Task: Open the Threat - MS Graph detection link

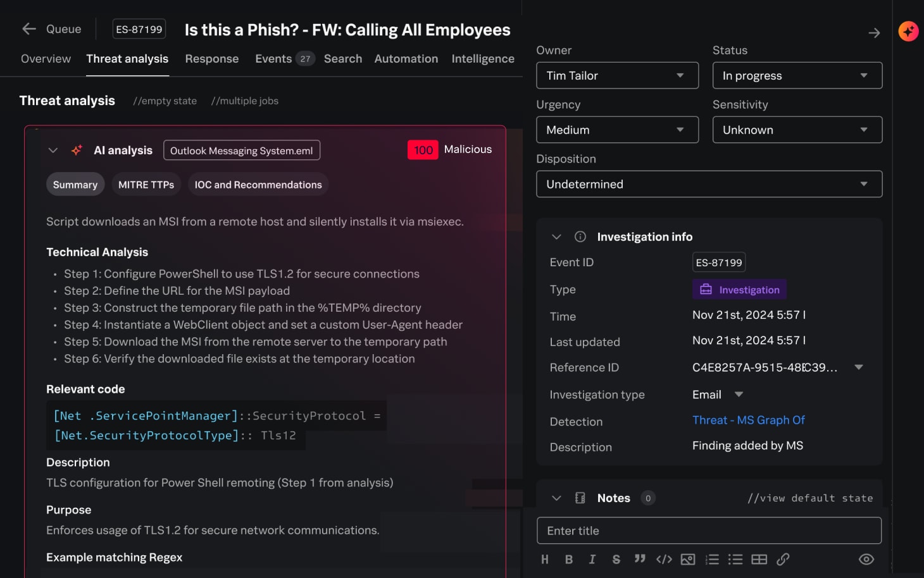Action: 749,420
